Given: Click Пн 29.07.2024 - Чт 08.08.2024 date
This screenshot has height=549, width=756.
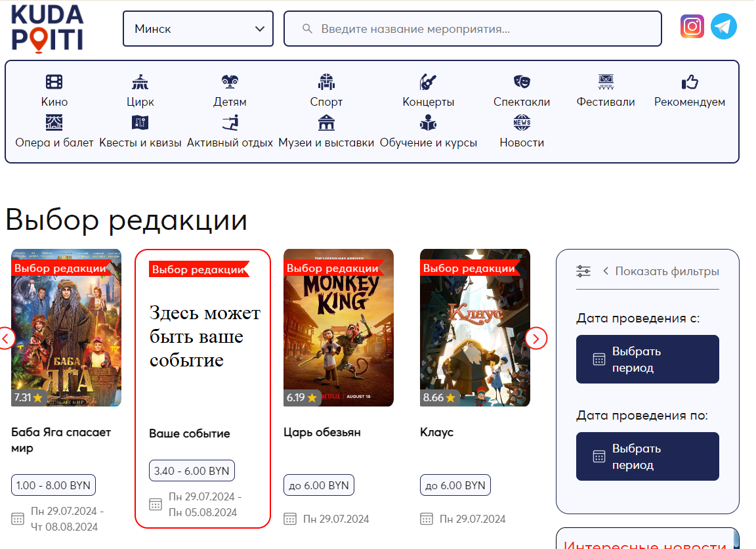Looking at the screenshot, I should (x=67, y=519).
